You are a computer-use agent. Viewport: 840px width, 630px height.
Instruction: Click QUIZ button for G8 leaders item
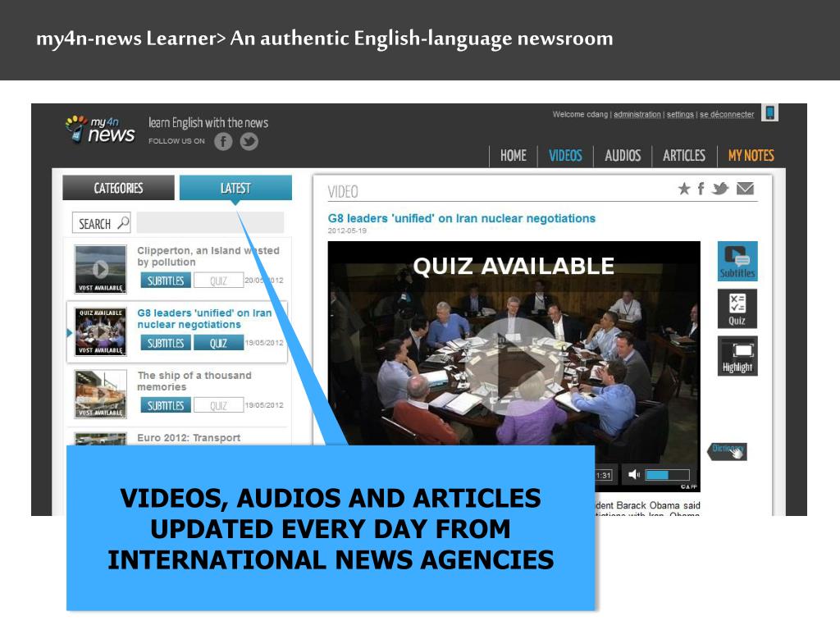tap(218, 343)
